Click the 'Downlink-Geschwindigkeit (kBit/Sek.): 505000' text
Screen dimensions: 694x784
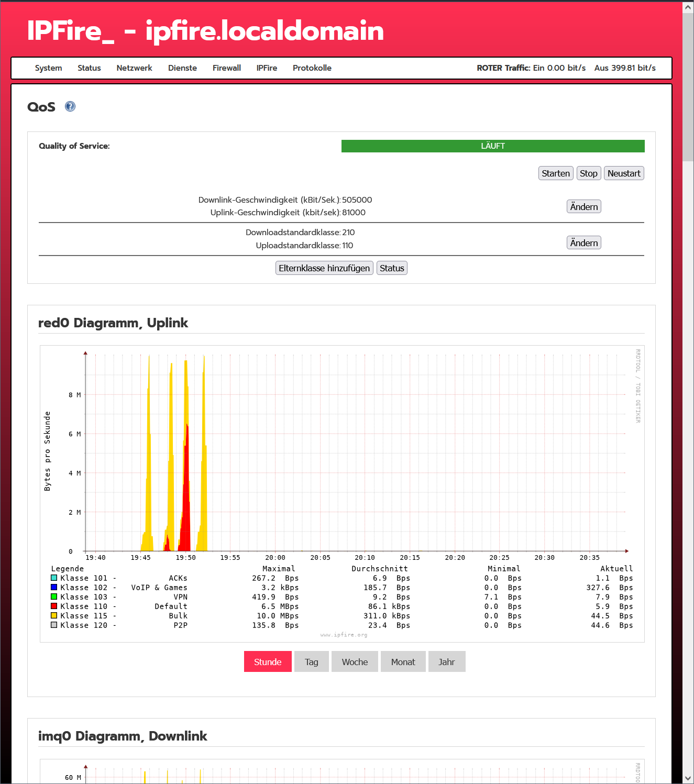pos(285,200)
